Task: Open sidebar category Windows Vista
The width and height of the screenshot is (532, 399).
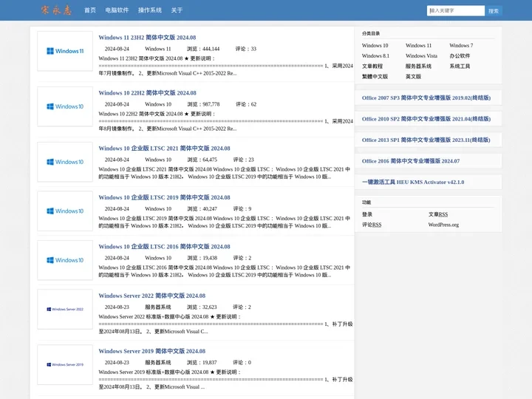Action: [421, 55]
